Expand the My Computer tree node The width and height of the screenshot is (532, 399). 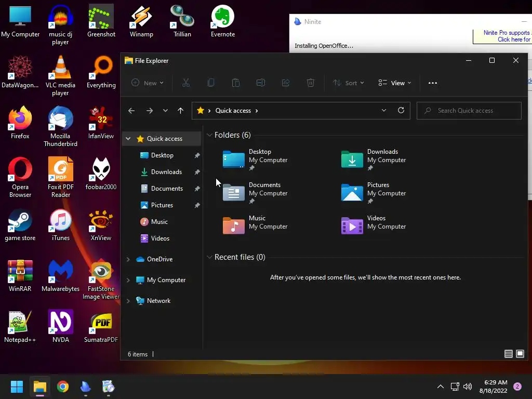point(128,280)
